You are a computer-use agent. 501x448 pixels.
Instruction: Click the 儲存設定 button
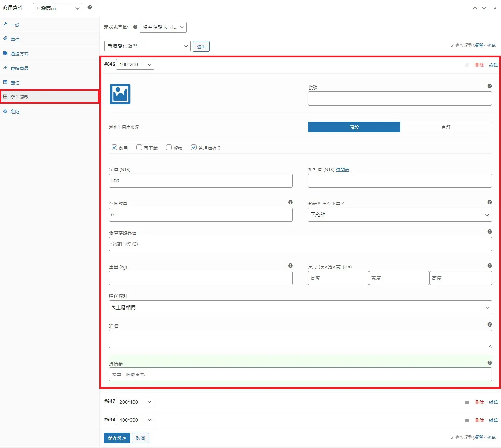117,438
